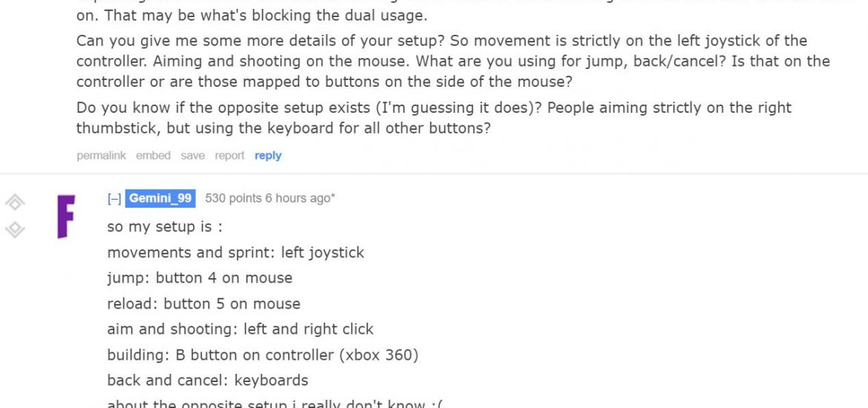
Task: Downvote the Gemini_99 comment
Action: pos(15,229)
